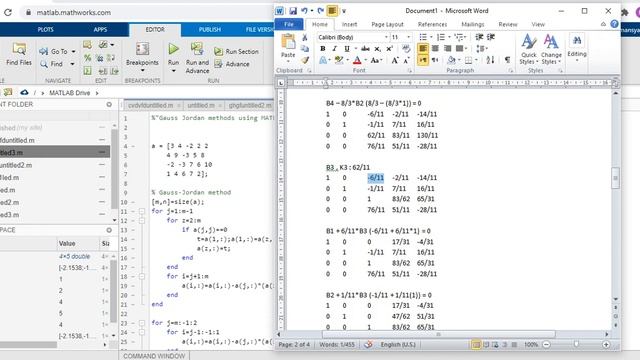Toggle Bold formatting in Word

coord(322,49)
